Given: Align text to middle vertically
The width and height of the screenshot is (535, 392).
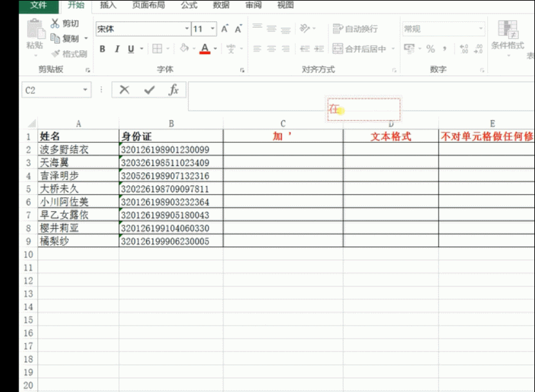Looking at the screenshot, I should [x=272, y=29].
